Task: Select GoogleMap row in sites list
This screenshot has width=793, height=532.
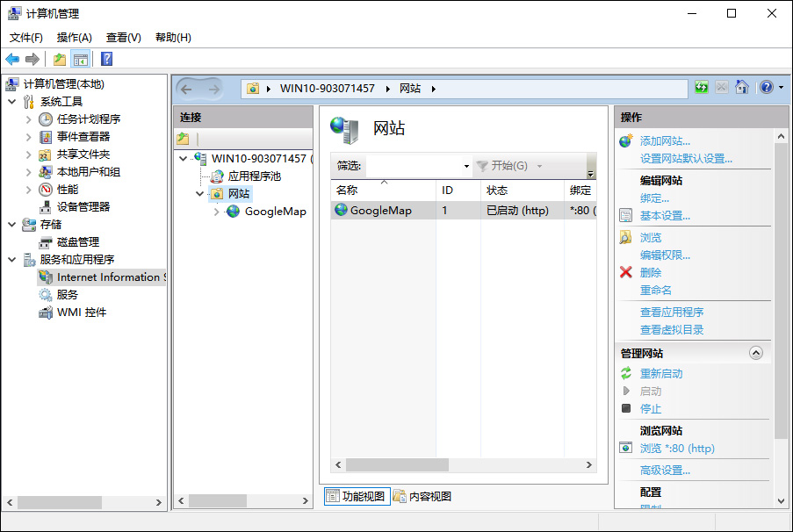Action: click(464, 211)
